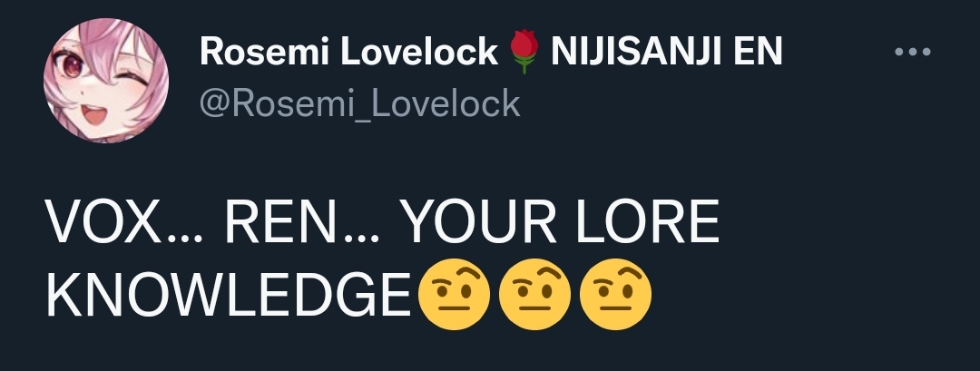Click the rose emoji in display name
Viewport: 980px width, 371px height.
(x=524, y=52)
